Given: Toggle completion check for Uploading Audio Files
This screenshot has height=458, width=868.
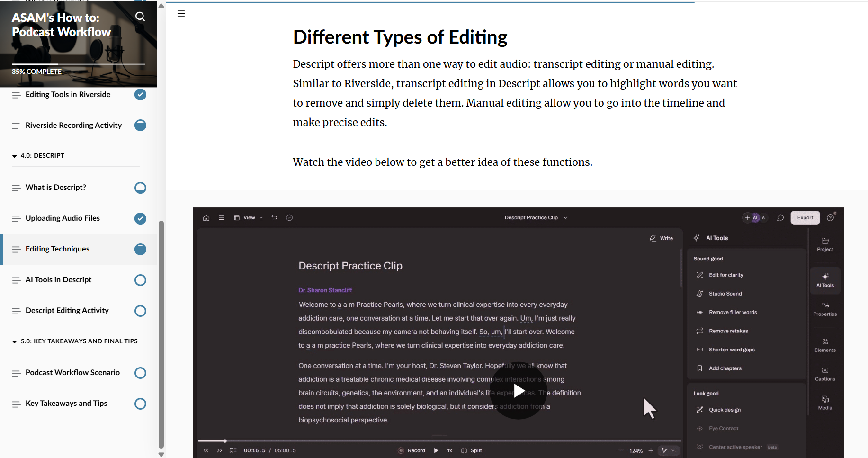Looking at the screenshot, I should tap(140, 218).
